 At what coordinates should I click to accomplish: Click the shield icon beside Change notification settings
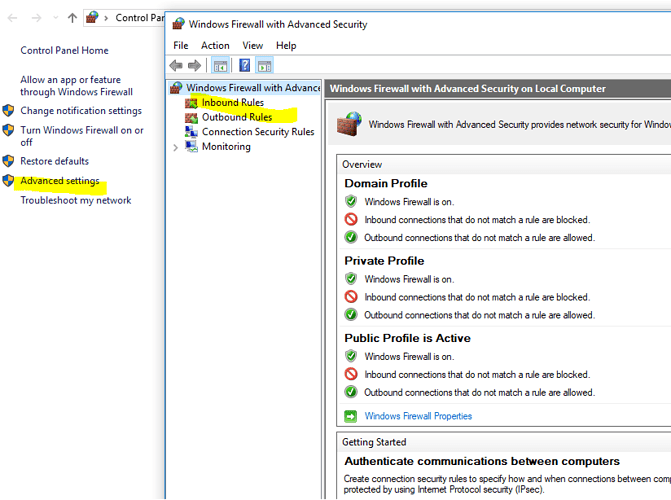pos(8,110)
